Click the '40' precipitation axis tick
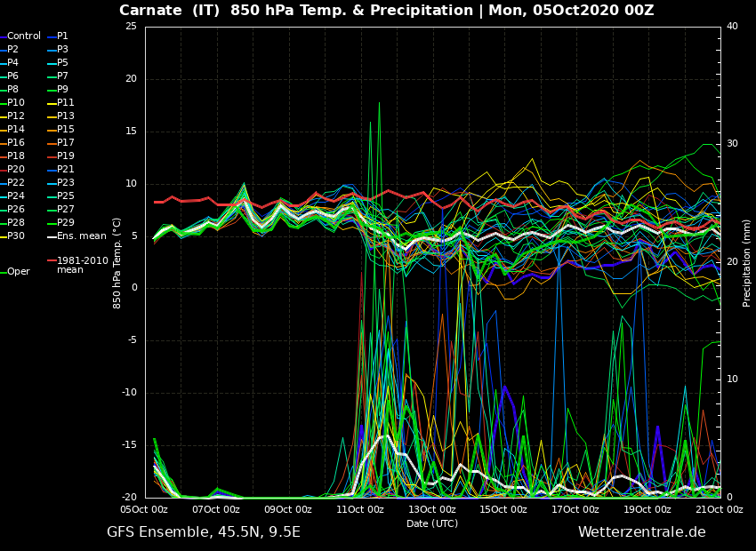Viewport: 756px width, 551px height. (x=732, y=26)
